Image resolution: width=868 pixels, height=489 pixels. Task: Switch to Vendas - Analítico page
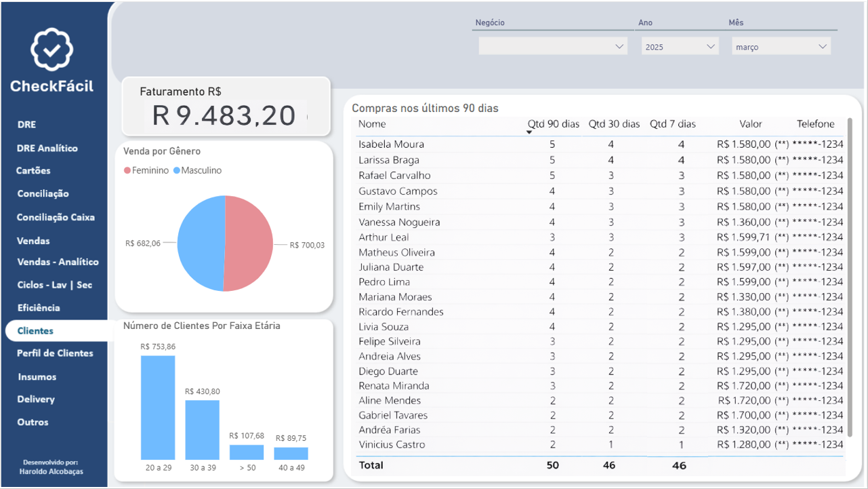click(58, 262)
